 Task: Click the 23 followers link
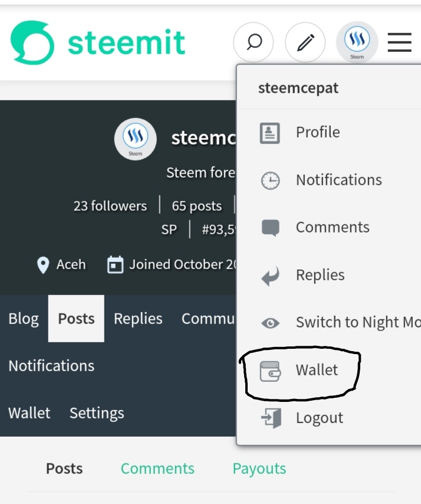point(110,206)
